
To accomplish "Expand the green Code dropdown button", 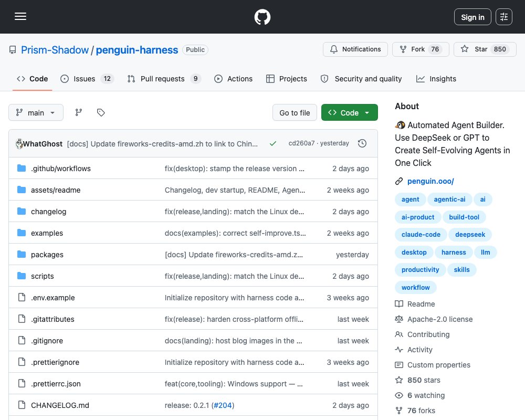I will 349,112.
